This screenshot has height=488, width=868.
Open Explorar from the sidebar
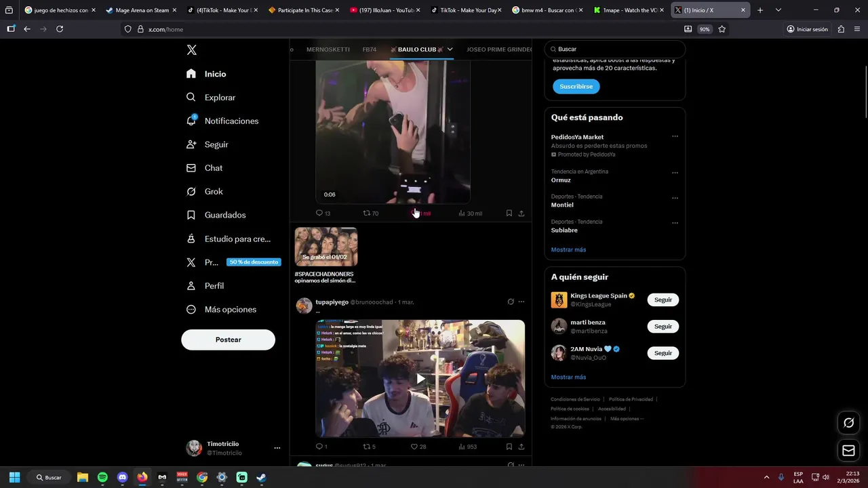click(211, 98)
